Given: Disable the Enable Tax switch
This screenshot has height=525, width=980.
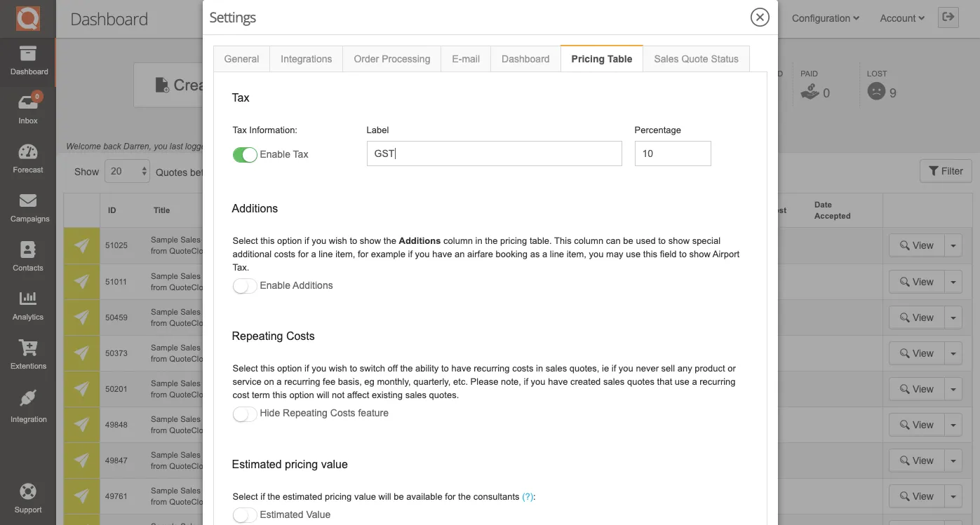Looking at the screenshot, I should 245,154.
